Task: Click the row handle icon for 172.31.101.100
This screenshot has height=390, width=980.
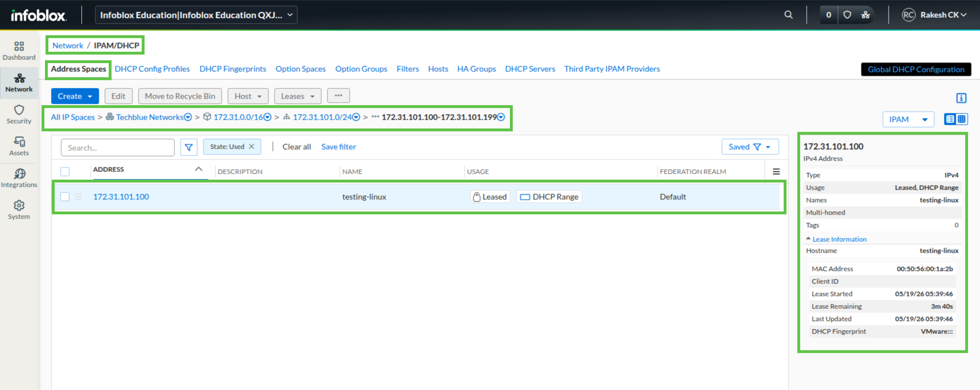Action: 78,196
